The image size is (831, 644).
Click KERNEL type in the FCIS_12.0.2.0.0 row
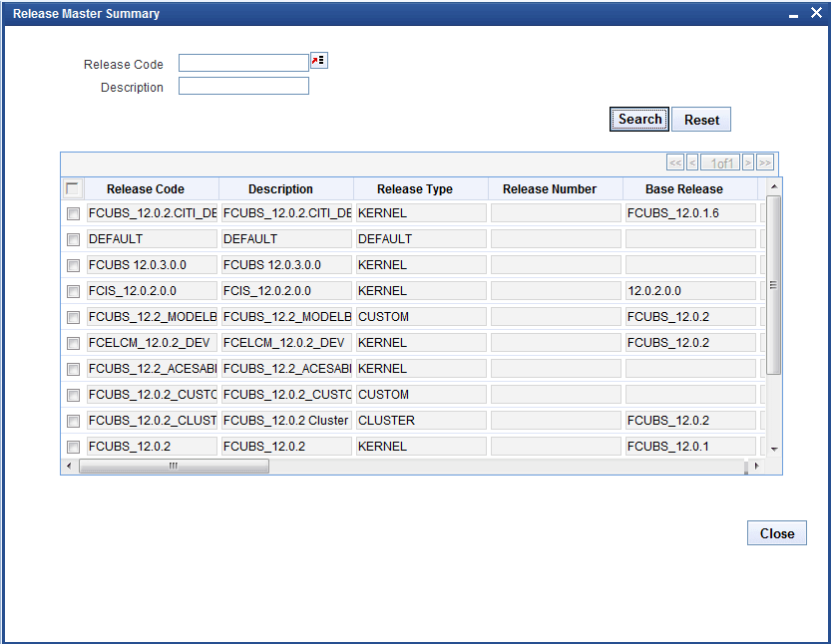click(421, 291)
